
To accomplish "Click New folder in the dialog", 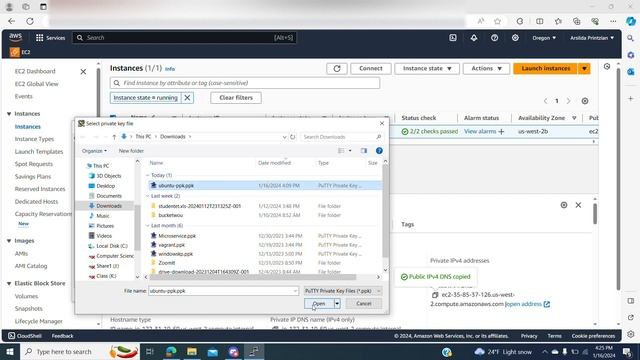I will [x=131, y=151].
